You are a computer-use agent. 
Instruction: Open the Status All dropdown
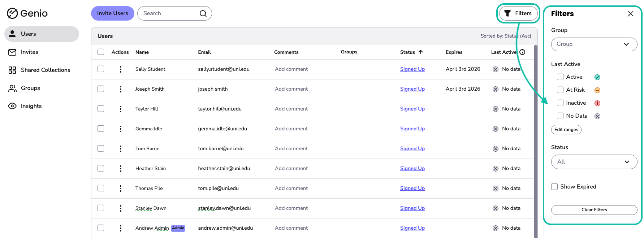594,162
